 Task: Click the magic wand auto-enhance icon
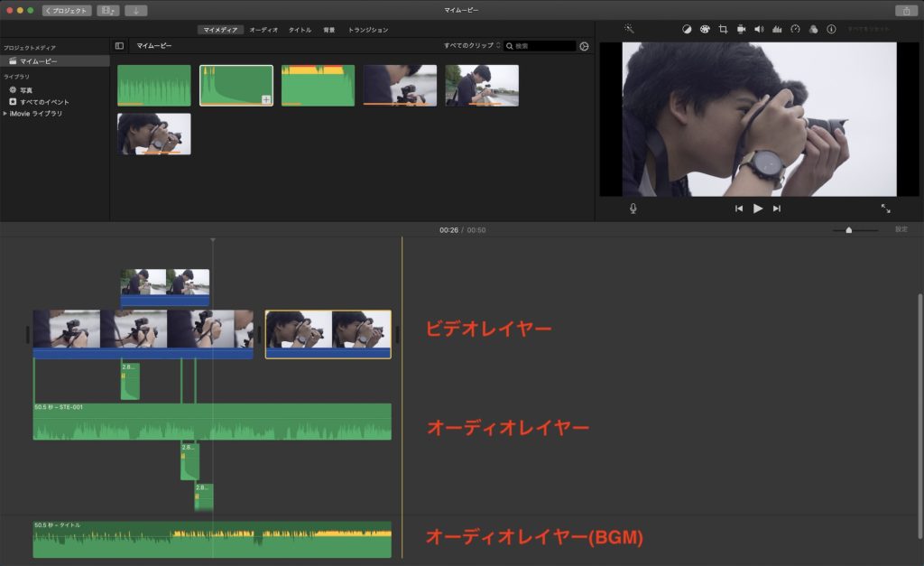click(629, 29)
